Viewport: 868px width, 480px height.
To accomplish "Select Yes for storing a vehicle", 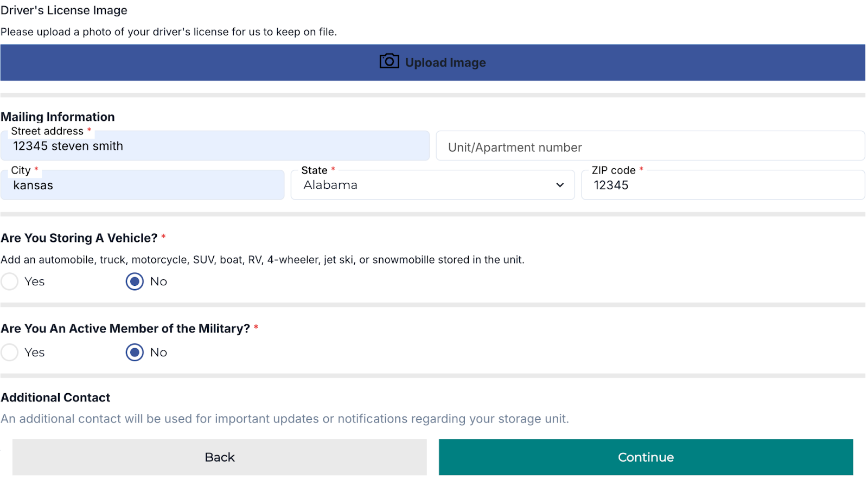I will click(10, 281).
